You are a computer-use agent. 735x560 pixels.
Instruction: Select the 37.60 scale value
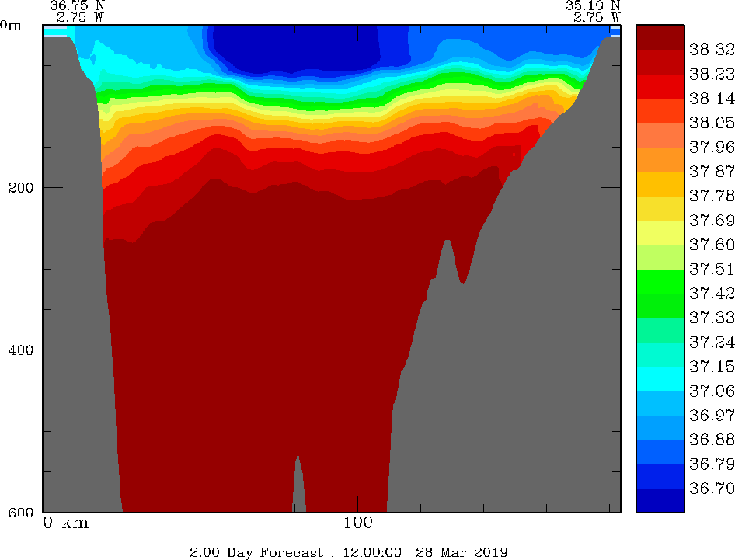click(711, 245)
